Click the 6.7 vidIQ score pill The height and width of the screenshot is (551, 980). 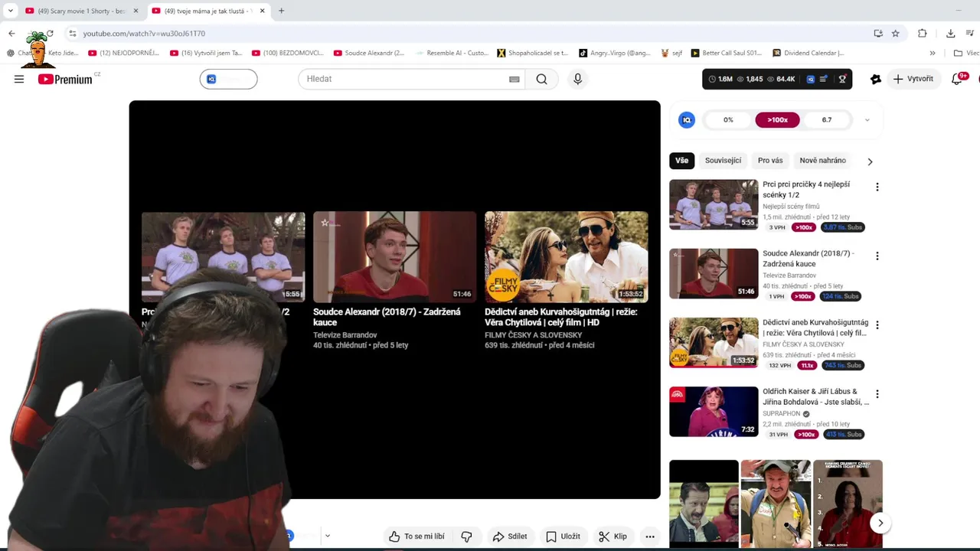pos(826,120)
